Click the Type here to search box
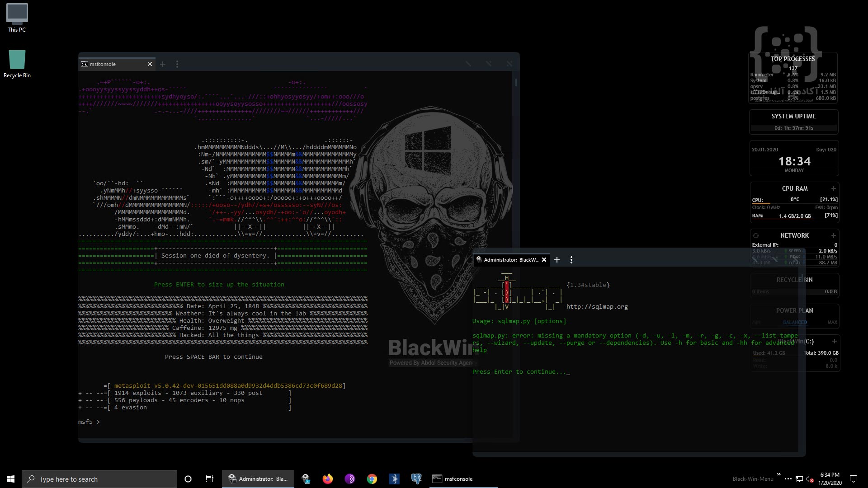 point(99,479)
